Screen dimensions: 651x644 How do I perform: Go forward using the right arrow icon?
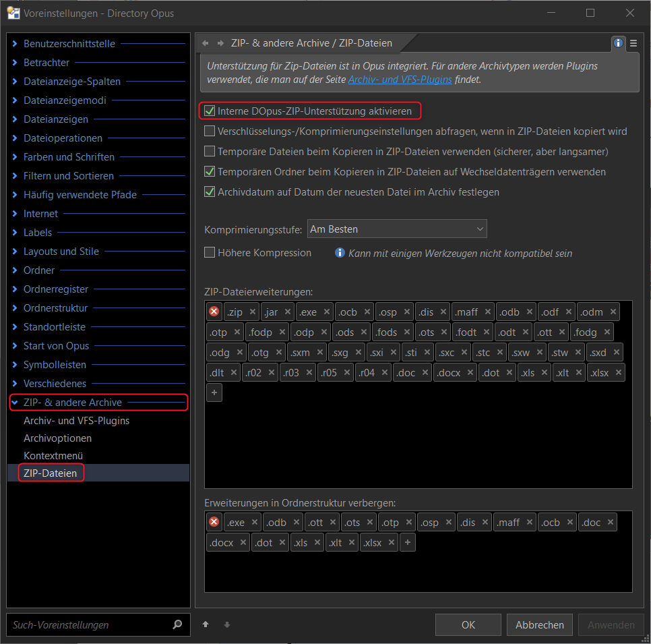coord(220,43)
